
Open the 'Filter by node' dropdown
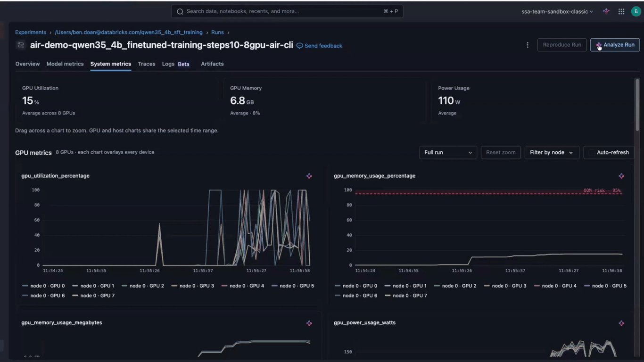(552, 152)
